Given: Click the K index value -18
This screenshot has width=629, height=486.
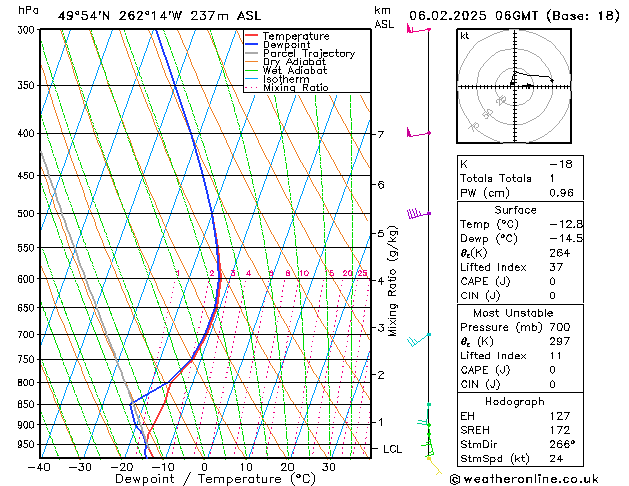Looking at the screenshot, I should pyautogui.click(x=561, y=164).
